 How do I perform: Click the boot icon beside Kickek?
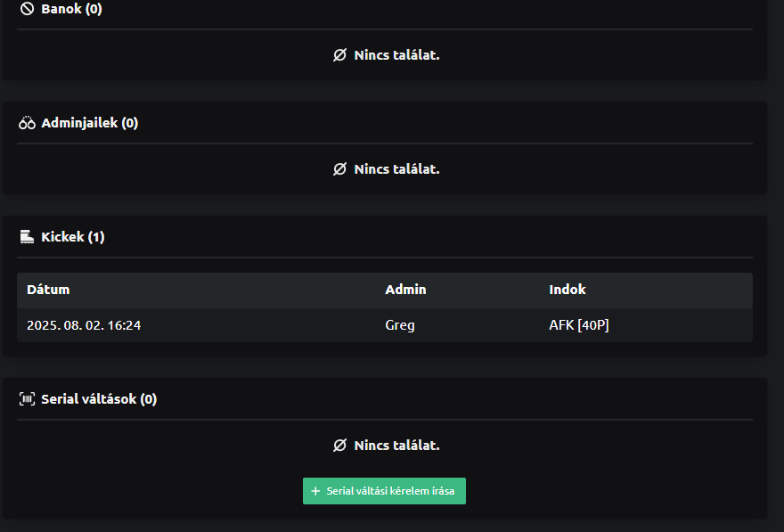pos(27,237)
